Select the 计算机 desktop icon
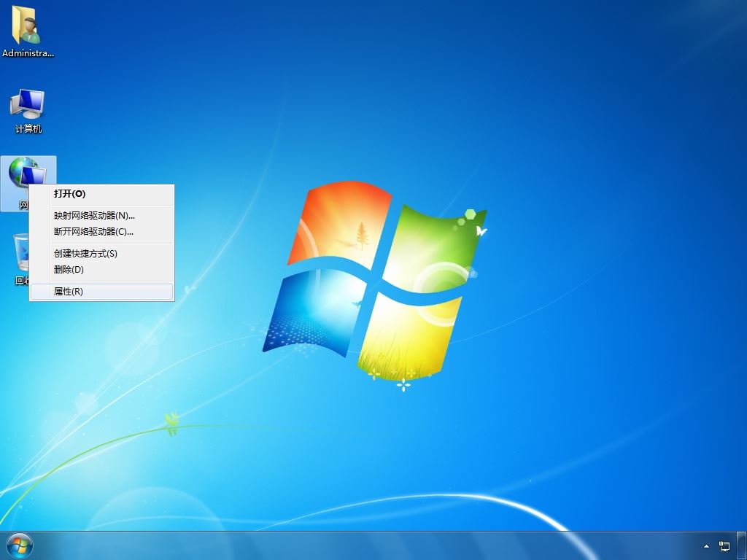 tap(28, 111)
